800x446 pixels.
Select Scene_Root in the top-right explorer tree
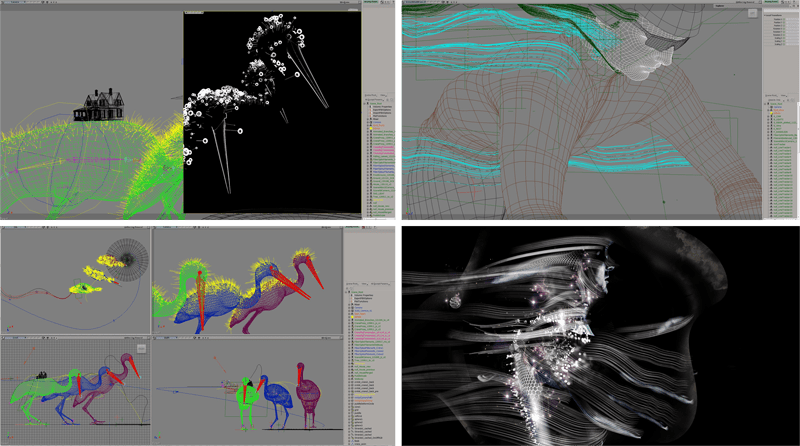click(777, 104)
